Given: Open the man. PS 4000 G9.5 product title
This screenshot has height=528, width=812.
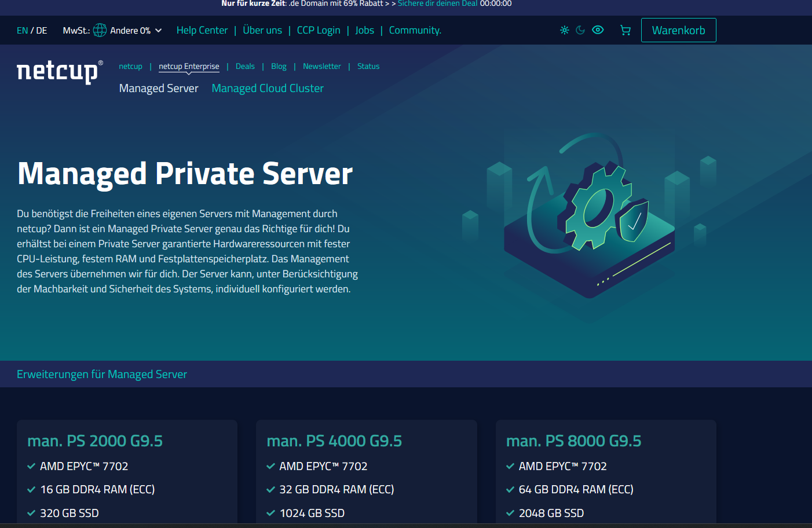Looking at the screenshot, I should [334, 441].
